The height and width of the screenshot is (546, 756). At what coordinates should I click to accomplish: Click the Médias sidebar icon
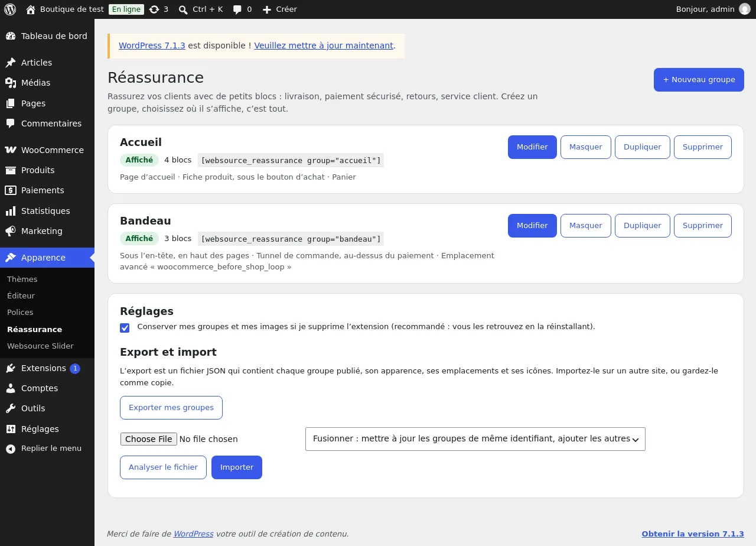(11, 83)
